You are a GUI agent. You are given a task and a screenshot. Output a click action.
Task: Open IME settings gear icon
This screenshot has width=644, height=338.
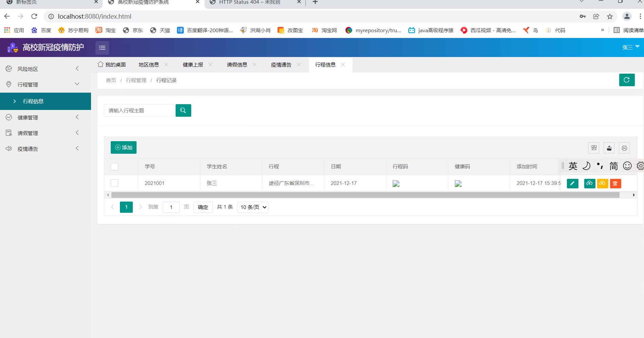640,166
